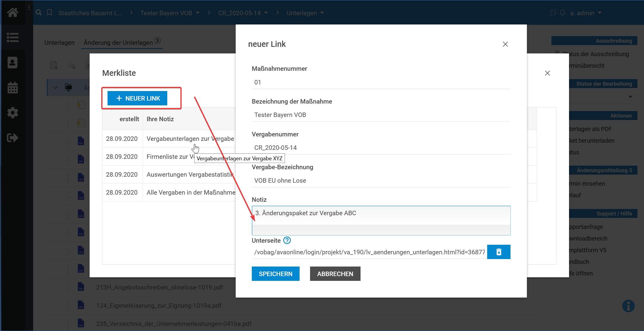Click the Vergabe-Bezeichnung field

pyautogui.click(x=381, y=181)
